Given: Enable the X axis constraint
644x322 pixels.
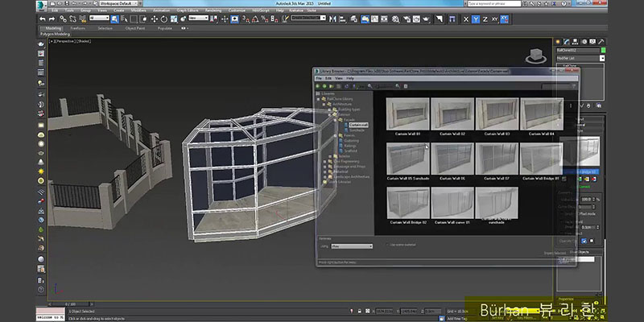Looking at the screenshot, I should (466, 19).
